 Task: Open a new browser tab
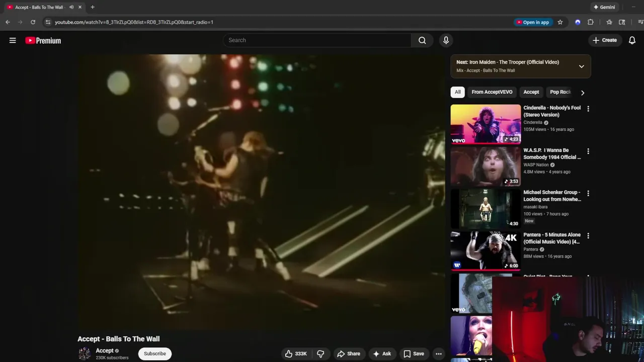pyautogui.click(x=93, y=7)
